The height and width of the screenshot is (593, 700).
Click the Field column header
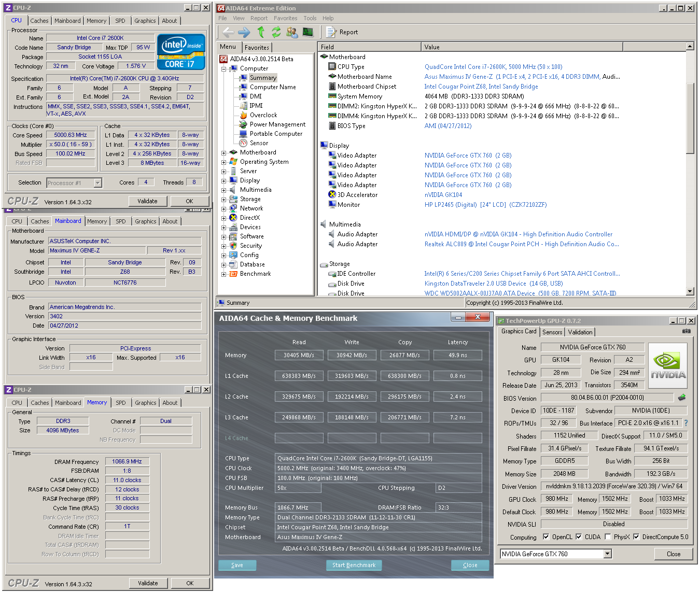369,47
